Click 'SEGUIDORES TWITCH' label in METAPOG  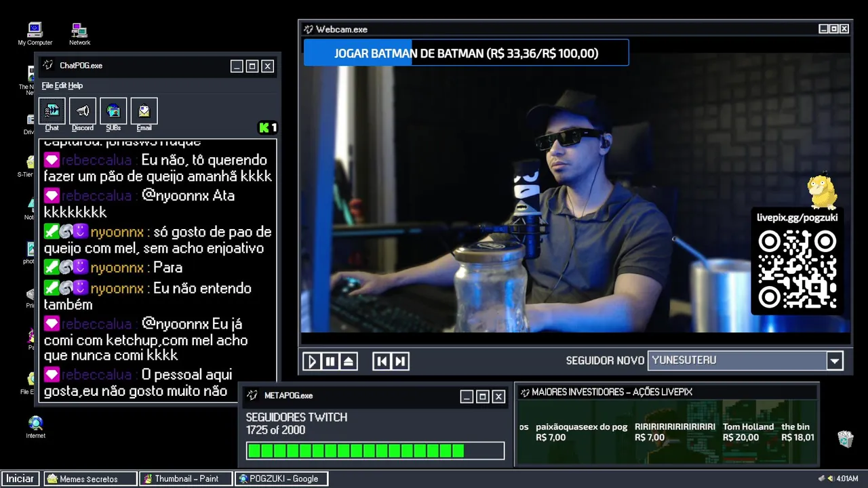click(x=296, y=418)
